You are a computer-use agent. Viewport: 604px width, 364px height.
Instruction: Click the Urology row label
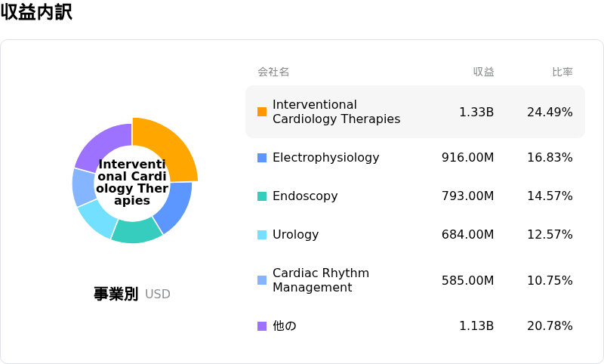[x=295, y=235]
